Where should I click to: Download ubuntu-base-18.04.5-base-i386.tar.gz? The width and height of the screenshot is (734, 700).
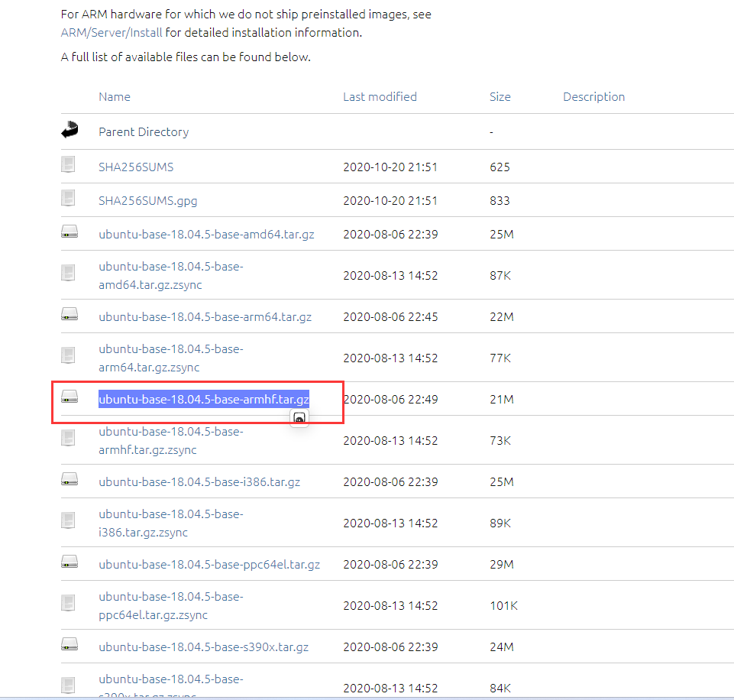pos(199,481)
